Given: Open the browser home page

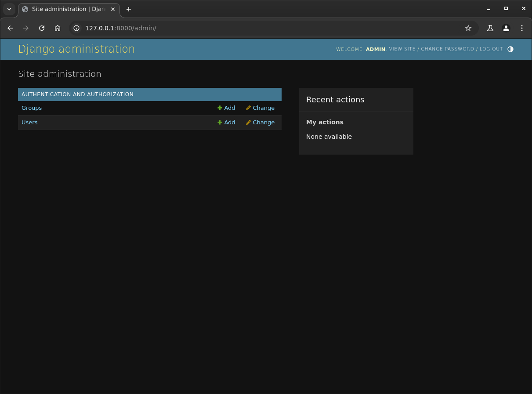Looking at the screenshot, I should pos(58,28).
